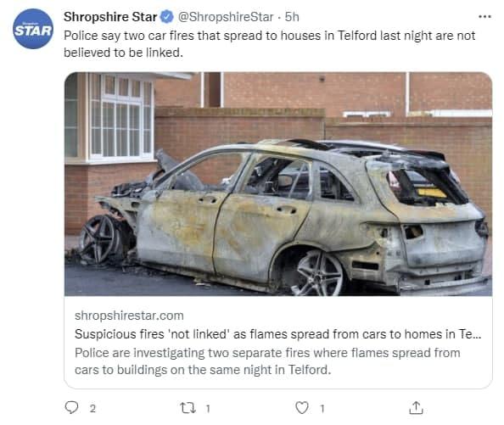Viewport: 504px width, 425px height.
Task: Like the tweet with heart icon
Action: (302, 408)
